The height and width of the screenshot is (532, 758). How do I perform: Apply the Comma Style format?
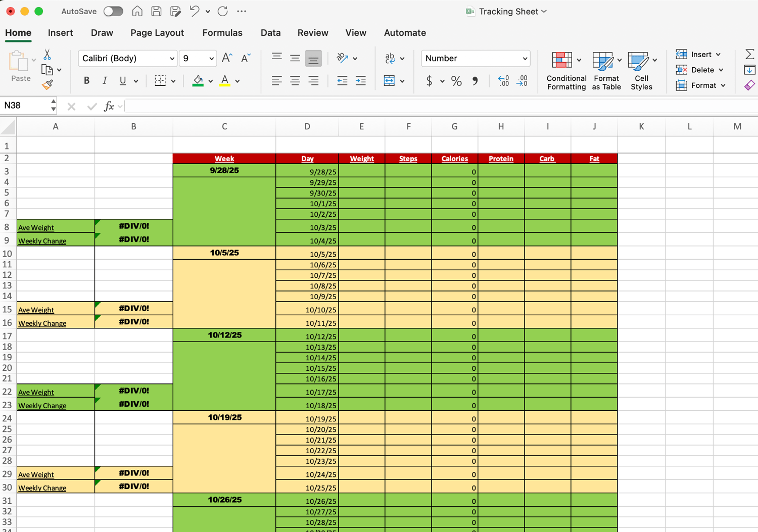475,81
